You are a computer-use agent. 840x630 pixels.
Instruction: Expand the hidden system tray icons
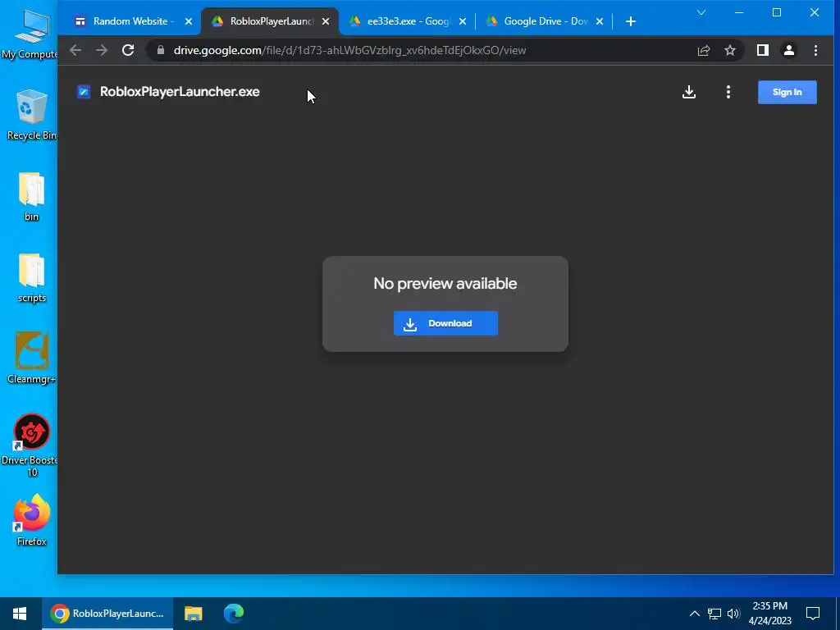click(x=694, y=614)
